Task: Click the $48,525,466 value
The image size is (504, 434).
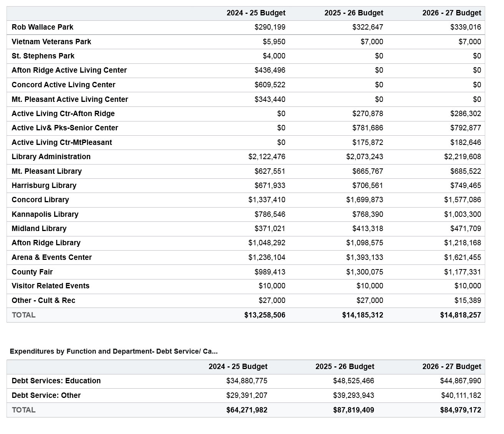Action: coord(354,381)
